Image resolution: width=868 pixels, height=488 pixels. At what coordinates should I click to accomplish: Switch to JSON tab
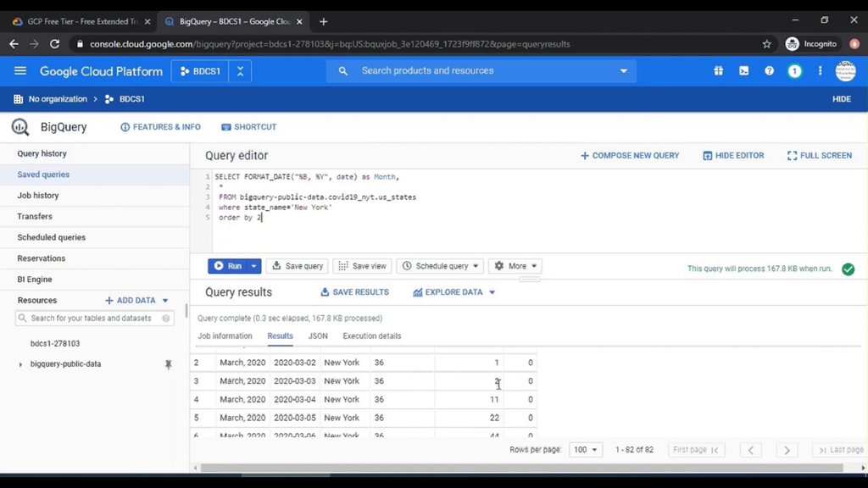318,335
